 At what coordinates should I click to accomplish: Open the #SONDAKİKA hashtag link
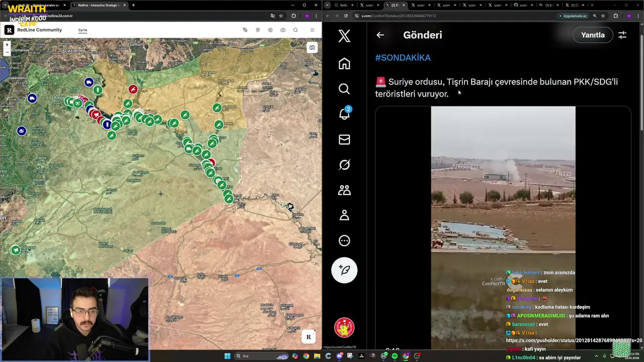(x=403, y=57)
